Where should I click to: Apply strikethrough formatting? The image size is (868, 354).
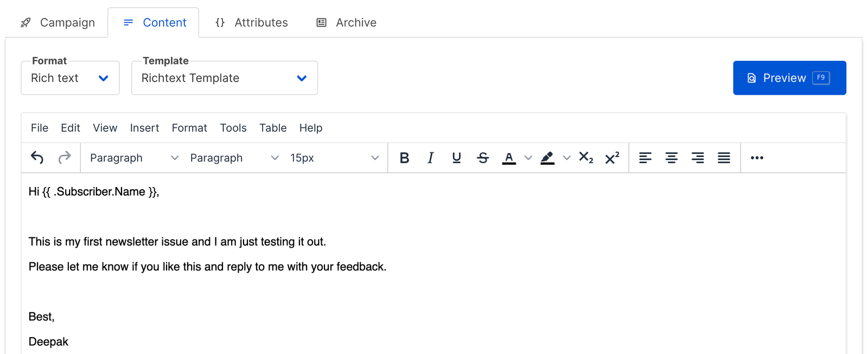tap(483, 158)
